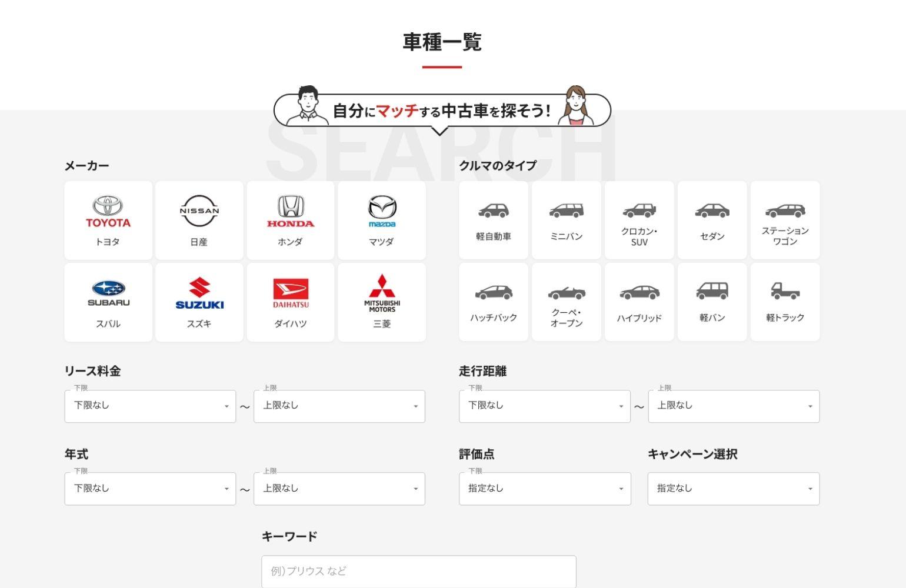The height and width of the screenshot is (588, 906).
Task: Click the キーワード search input field
Action: 418,571
